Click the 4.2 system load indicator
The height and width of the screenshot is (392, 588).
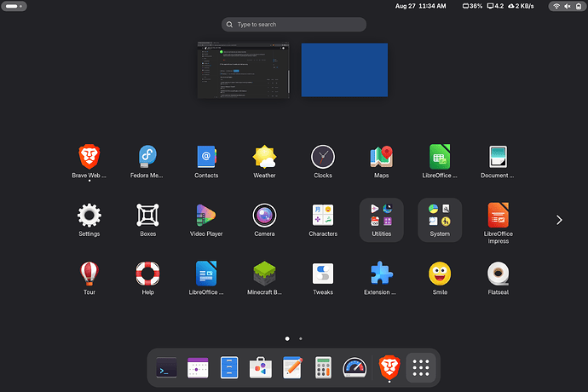click(x=495, y=6)
